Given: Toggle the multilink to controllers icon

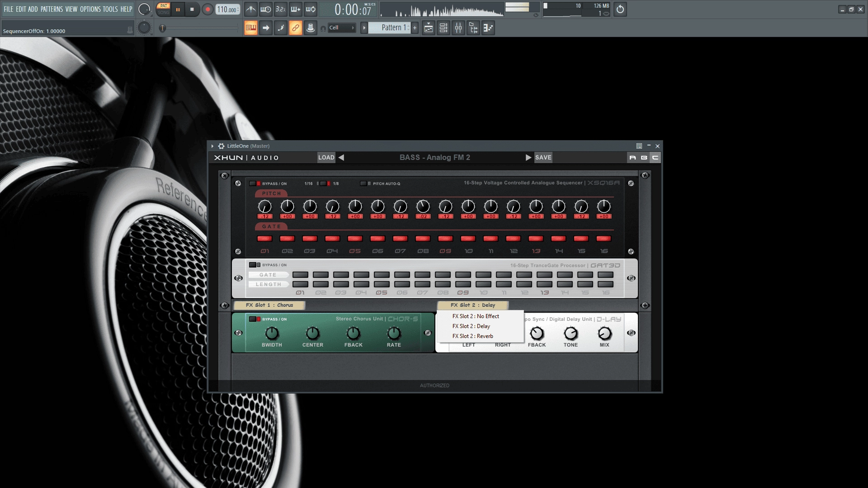Looking at the screenshot, I should coord(296,28).
